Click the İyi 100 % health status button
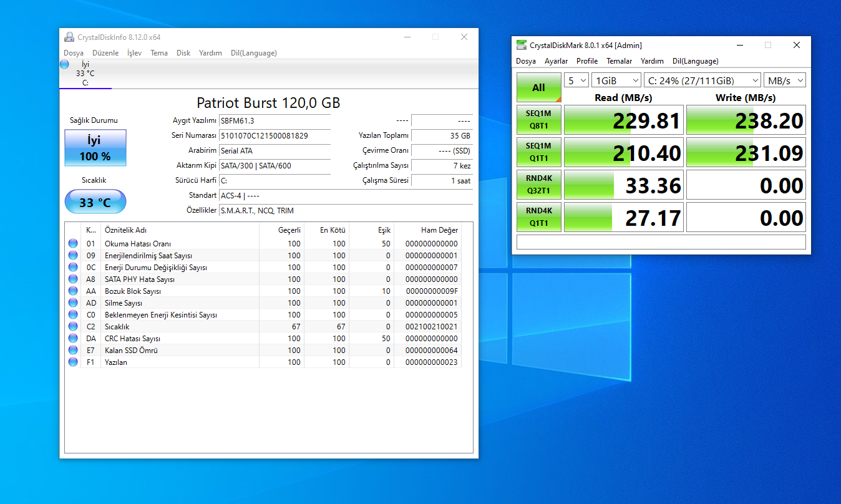This screenshot has width=841, height=504. click(x=95, y=148)
